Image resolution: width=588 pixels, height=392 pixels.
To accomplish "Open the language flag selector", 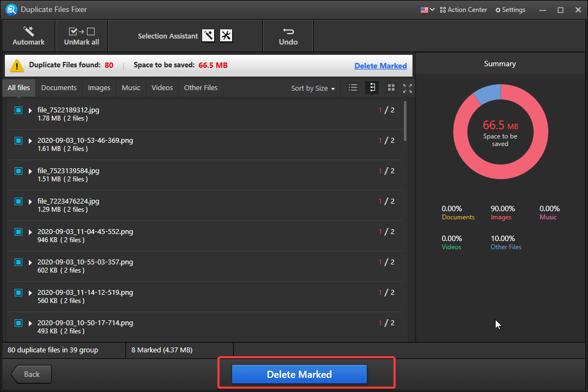I will (427, 10).
